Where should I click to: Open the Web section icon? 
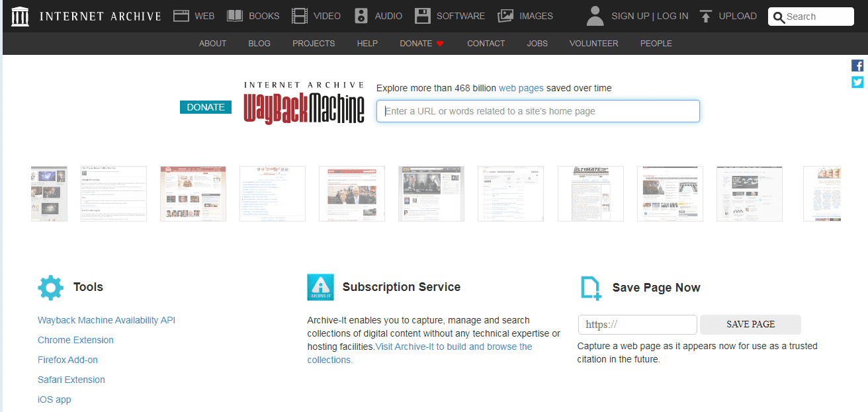181,16
